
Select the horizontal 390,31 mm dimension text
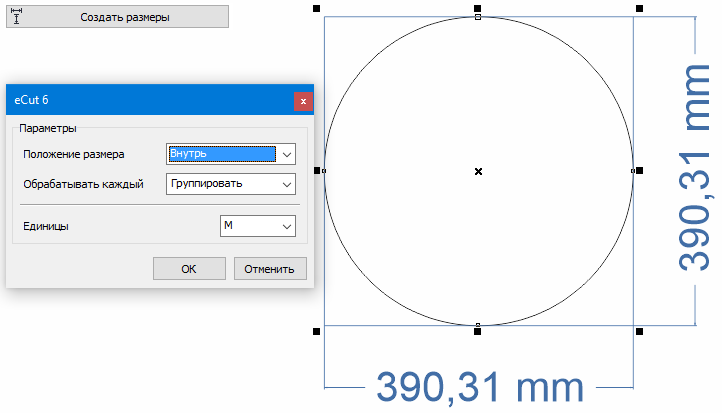479,386
